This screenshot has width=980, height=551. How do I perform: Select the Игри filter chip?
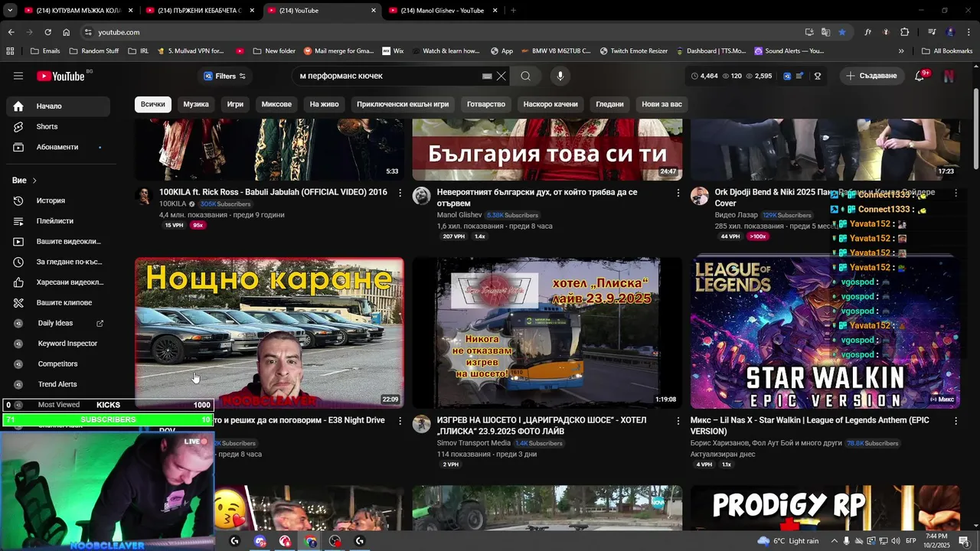pos(235,104)
